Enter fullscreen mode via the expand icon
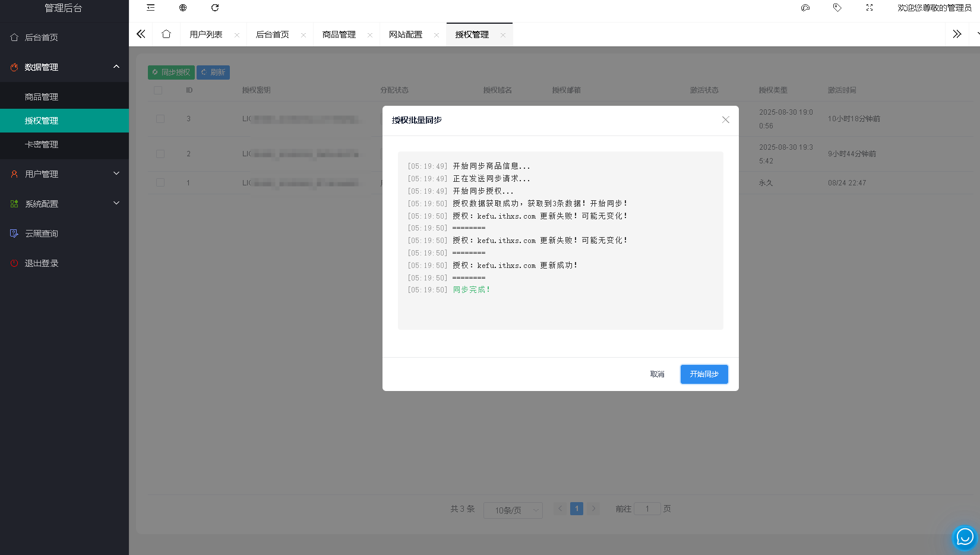The height and width of the screenshot is (555, 980). pos(869,8)
